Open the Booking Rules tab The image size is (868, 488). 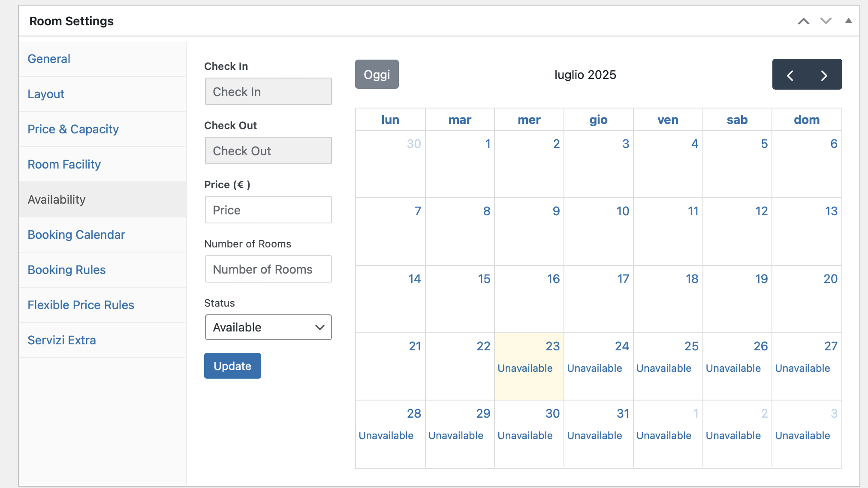(102, 270)
